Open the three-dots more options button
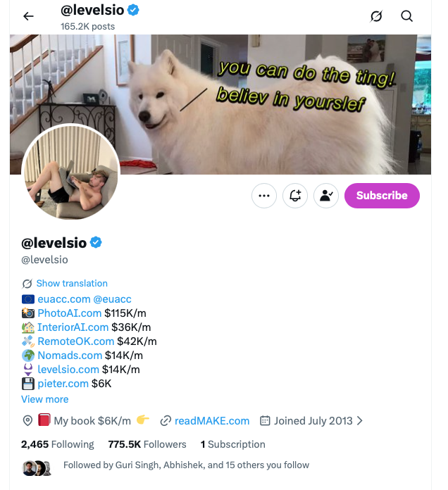Image resolution: width=448 pixels, height=490 pixels. (x=264, y=196)
